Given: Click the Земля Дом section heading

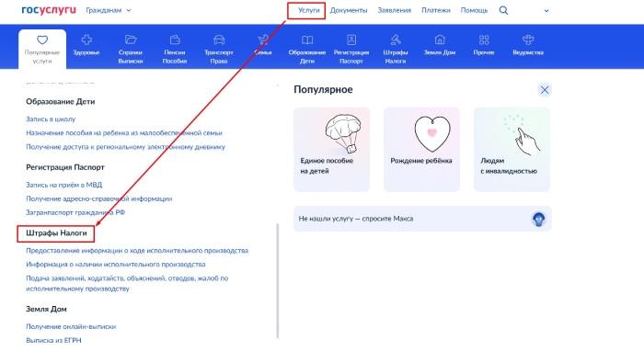Looking at the screenshot, I should [46, 309].
